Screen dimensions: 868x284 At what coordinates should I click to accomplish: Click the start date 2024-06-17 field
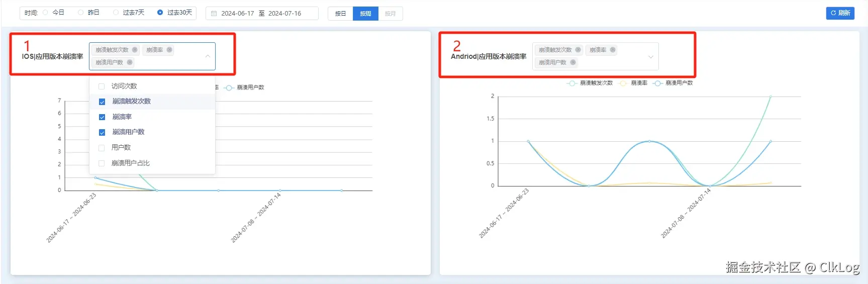[237, 14]
